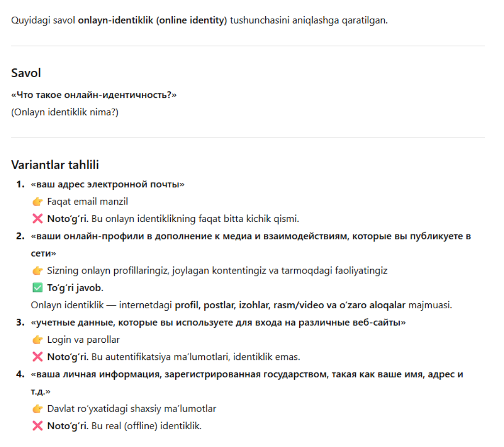This screenshot has width=504, height=447.
Task: Click the bold "To'g'ri javob." label
Action: tap(75, 288)
